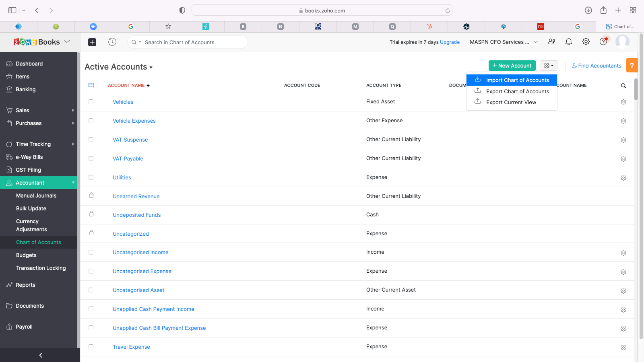
Task: Choose Import Chart of Accounts
Action: pos(517,80)
